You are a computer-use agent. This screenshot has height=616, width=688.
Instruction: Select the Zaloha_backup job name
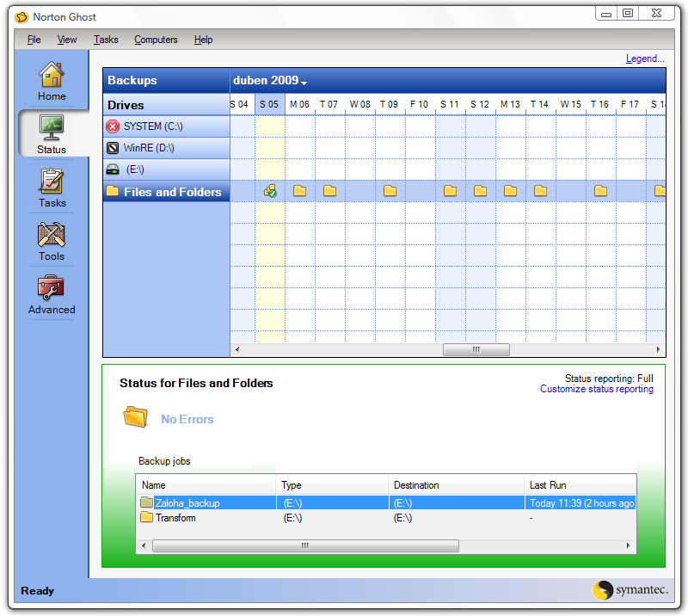coord(187,503)
